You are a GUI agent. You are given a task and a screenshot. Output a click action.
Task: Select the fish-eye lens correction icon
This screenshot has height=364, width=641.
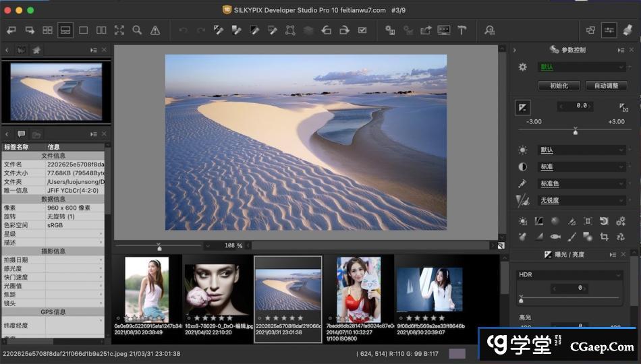tap(555, 237)
